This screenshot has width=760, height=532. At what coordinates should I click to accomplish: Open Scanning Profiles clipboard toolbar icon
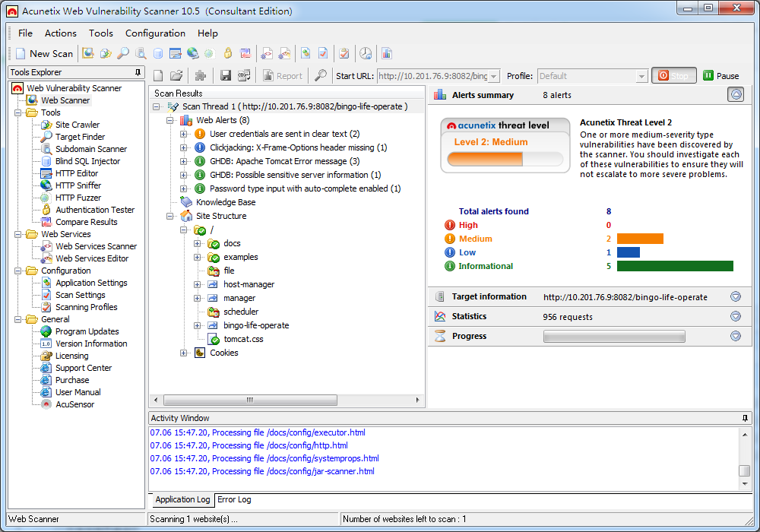pyautogui.click(x=344, y=53)
